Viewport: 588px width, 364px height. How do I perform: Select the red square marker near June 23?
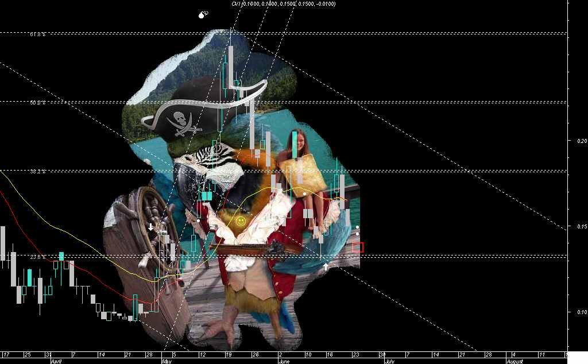pyautogui.click(x=358, y=247)
